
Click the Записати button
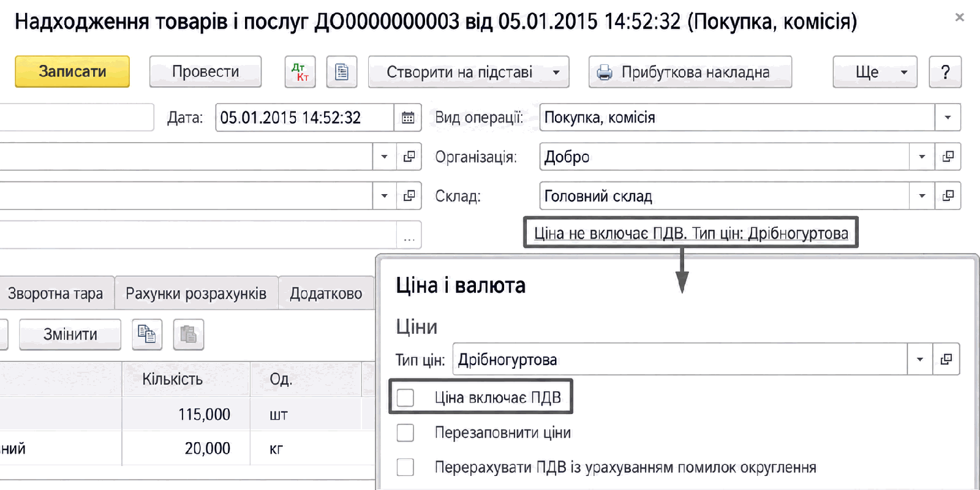(x=72, y=72)
